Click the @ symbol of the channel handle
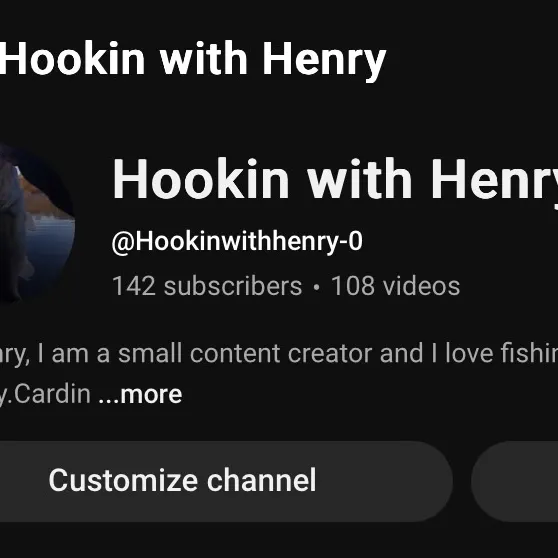558x558 pixels. click(123, 243)
